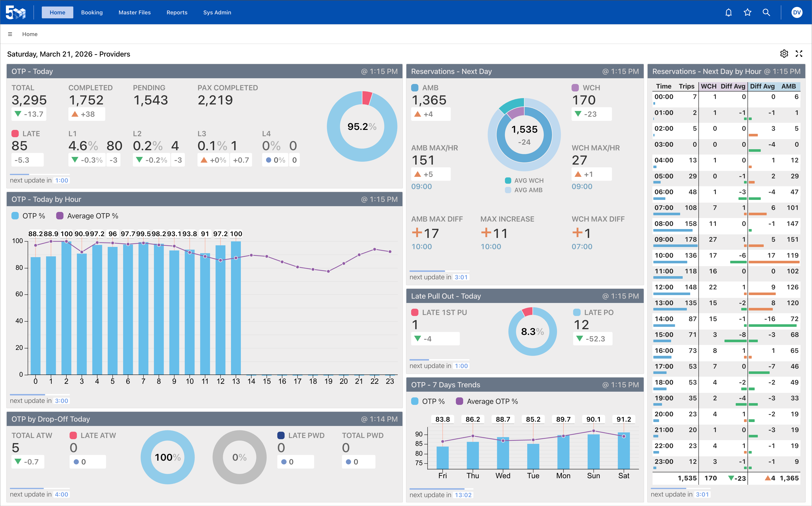Toggle OTP % legend in Today by Hour
This screenshot has width=812, height=506.
pos(28,216)
